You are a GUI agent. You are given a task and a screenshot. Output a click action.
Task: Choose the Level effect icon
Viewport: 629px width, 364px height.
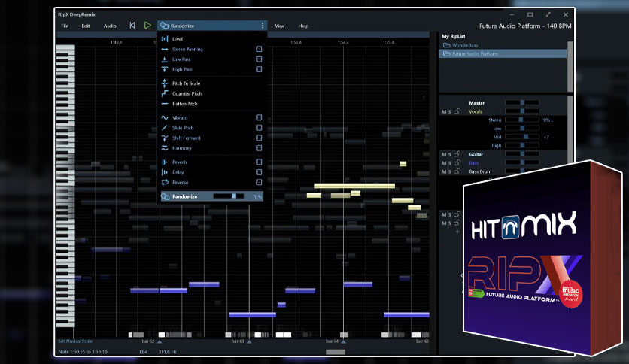(165, 39)
